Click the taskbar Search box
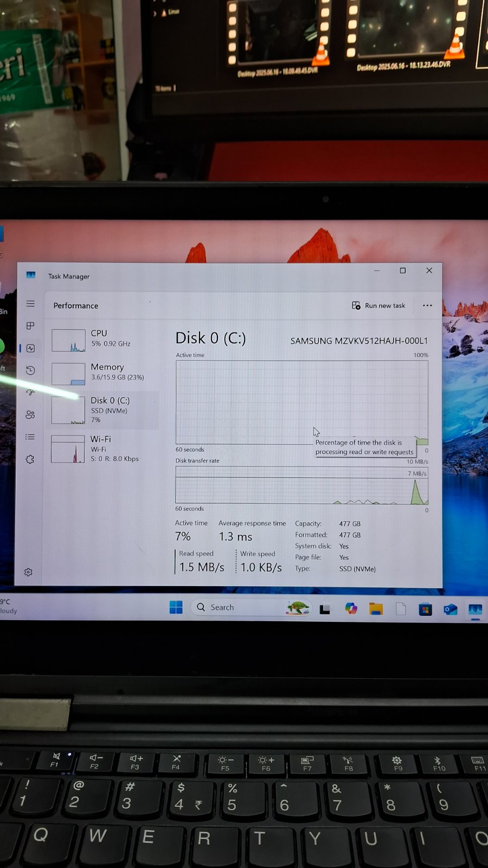 pyautogui.click(x=251, y=607)
